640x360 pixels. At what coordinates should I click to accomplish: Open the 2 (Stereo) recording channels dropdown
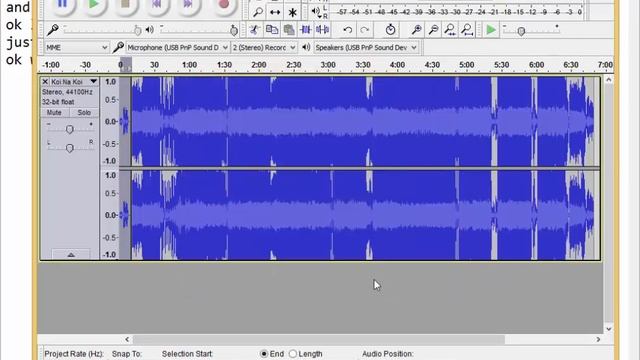pos(264,48)
